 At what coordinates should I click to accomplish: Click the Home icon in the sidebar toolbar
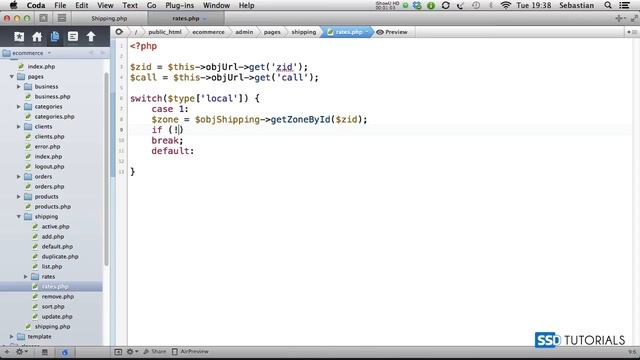click(x=37, y=37)
